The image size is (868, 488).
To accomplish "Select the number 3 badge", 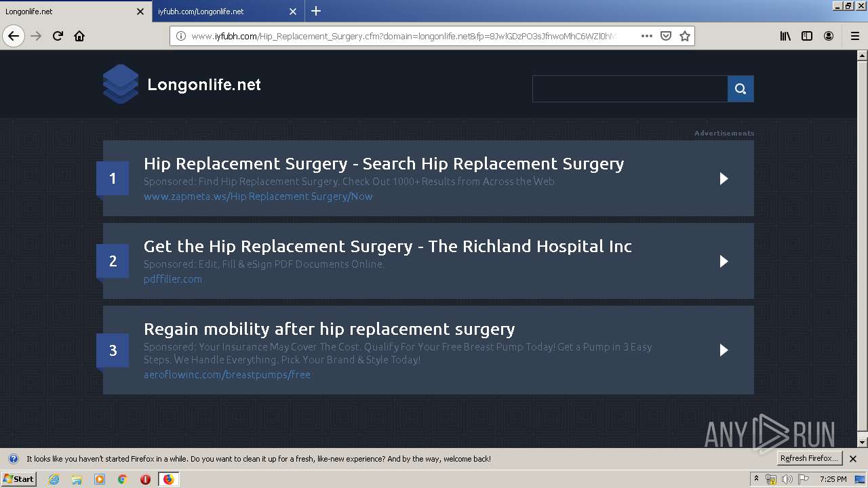I will tap(113, 350).
